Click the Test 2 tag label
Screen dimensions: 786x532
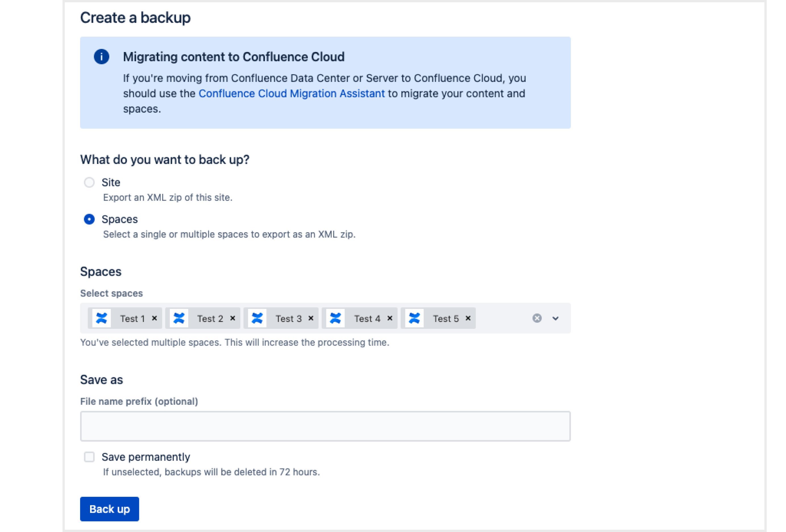click(210, 319)
